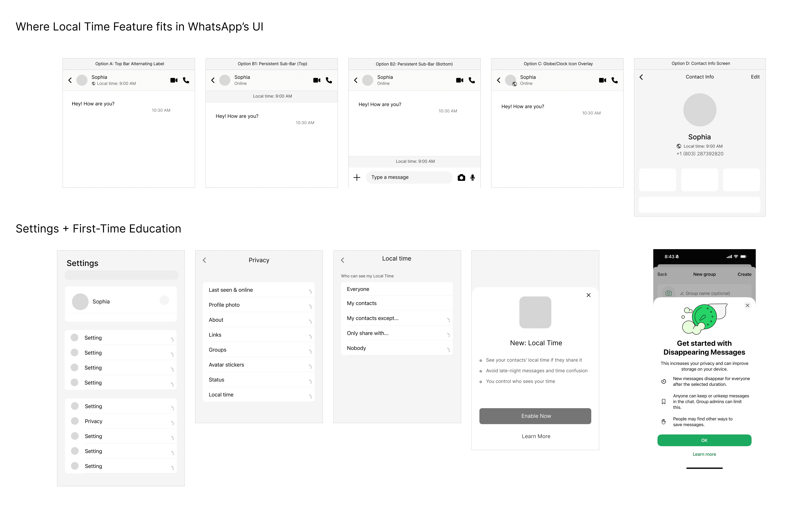Viewport: 812px width, 507px height.
Task: Close the New: Local Time popup
Action: tap(588, 295)
